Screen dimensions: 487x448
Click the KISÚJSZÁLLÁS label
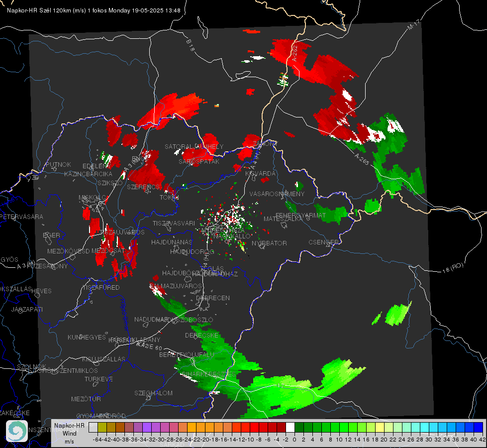tap(104, 359)
